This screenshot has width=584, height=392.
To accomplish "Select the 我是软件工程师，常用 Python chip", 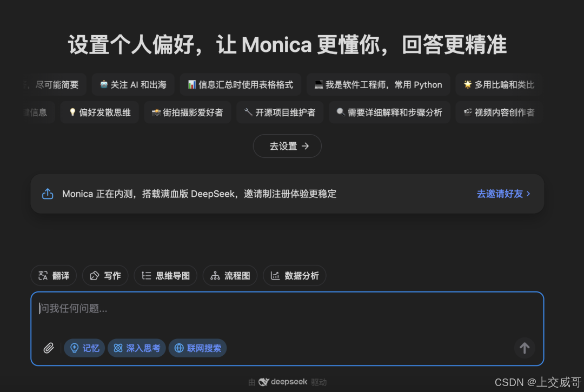I will click(378, 84).
